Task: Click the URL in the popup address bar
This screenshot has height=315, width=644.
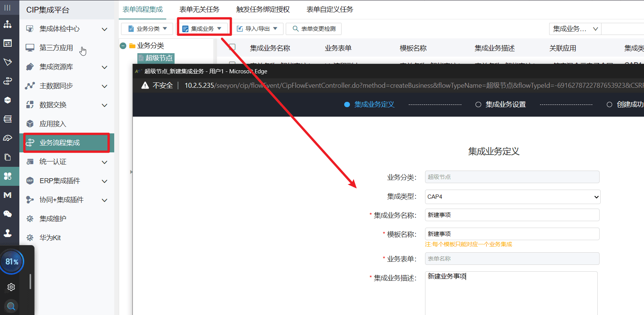Action: tap(414, 85)
